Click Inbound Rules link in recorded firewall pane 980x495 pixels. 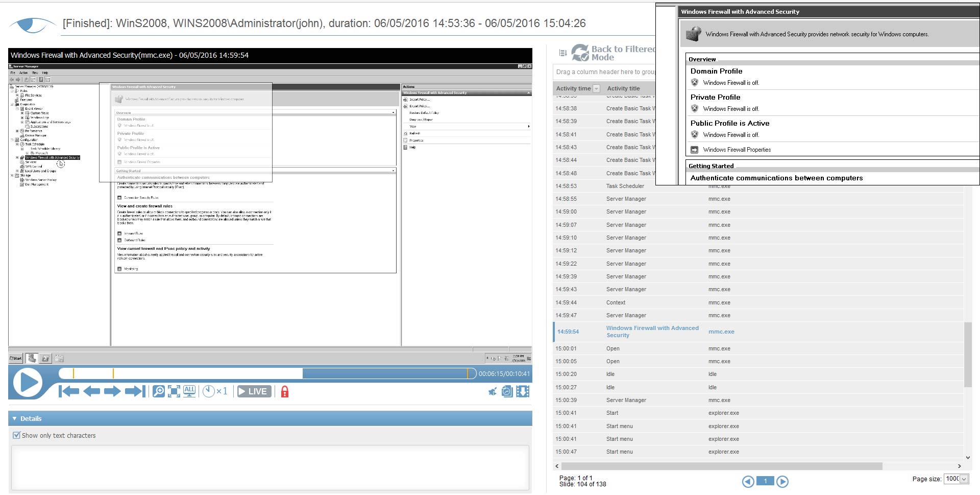(x=133, y=233)
